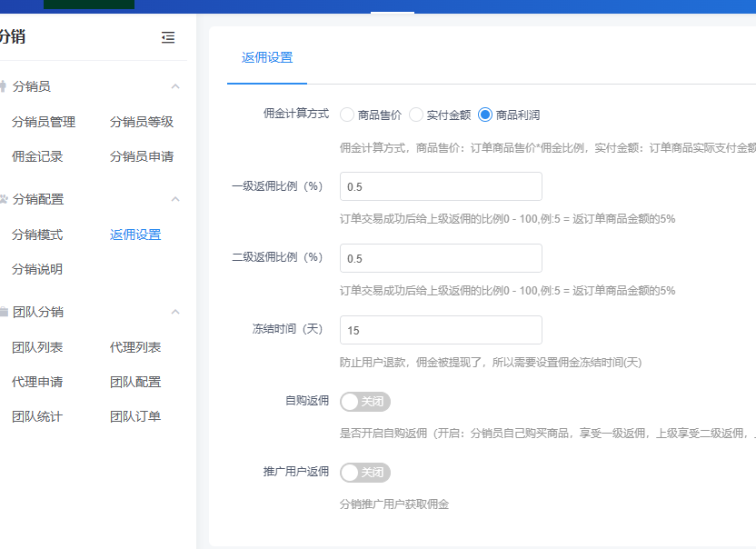Go to the 佣金记录 page
The image size is (756, 549).
(37, 156)
